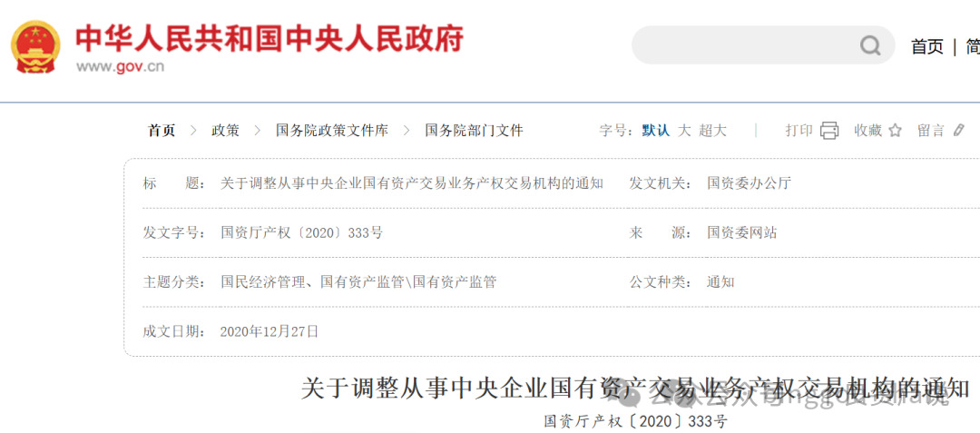Click the site title 中华人民共和国中央人民政府
980x433 pixels.
pos(269,39)
